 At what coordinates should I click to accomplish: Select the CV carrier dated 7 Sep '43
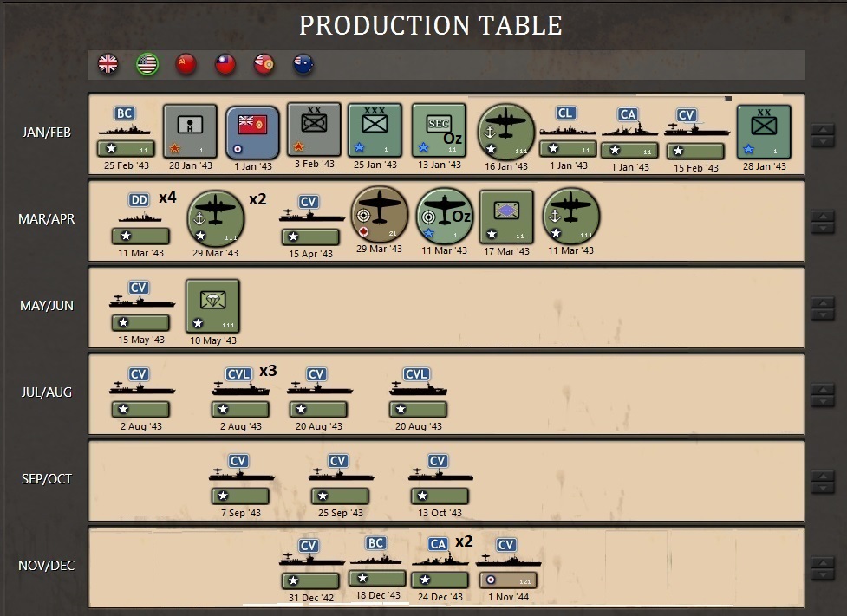pos(241,478)
